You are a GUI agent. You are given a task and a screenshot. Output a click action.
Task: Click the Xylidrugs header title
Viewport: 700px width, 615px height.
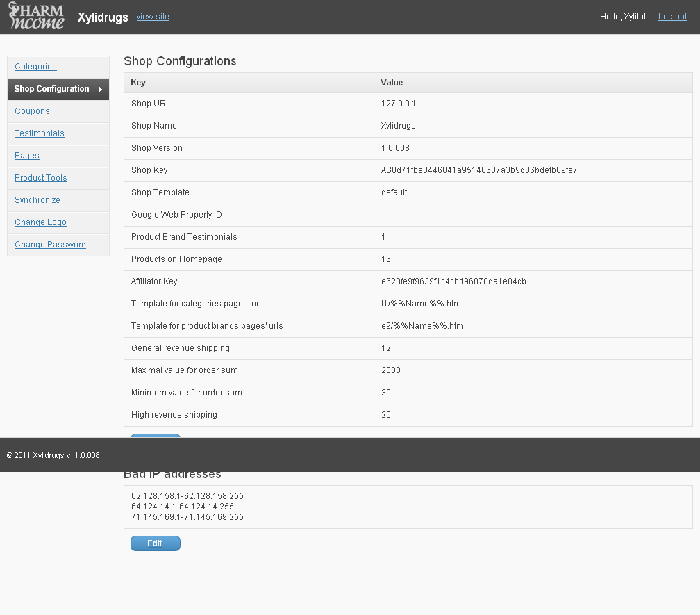point(103,17)
